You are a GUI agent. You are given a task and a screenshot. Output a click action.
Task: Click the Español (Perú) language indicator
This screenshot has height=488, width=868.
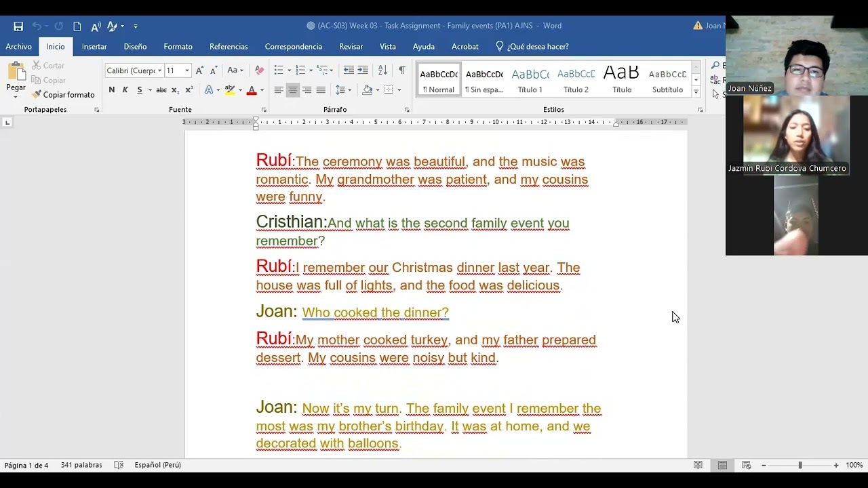(x=158, y=465)
